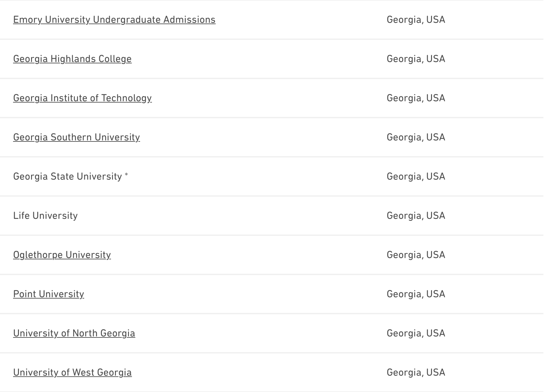The height and width of the screenshot is (392, 544).
Task: Click the location in Georgia State University row
Action: click(x=416, y=176)
